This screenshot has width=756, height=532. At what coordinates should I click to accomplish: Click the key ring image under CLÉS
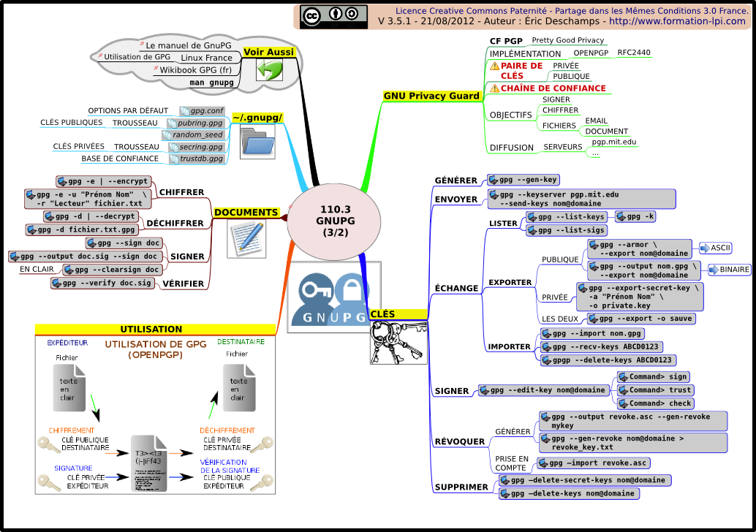(398, 343)
